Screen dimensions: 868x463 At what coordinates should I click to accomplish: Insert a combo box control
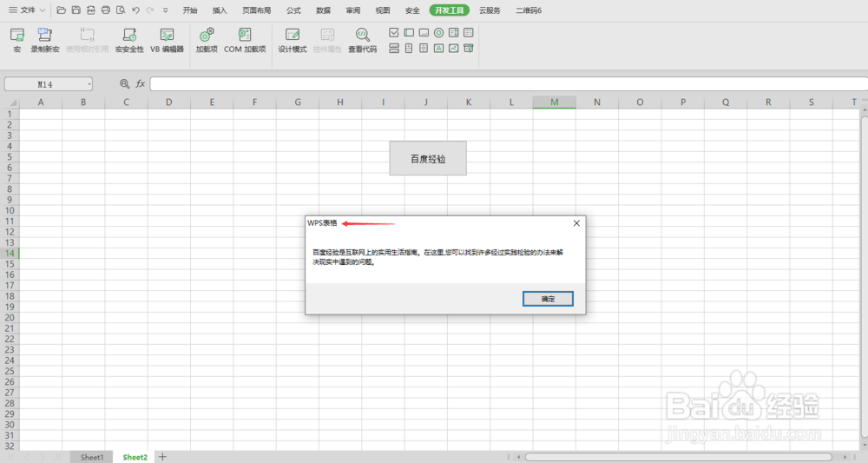click(x=469, y=33)
